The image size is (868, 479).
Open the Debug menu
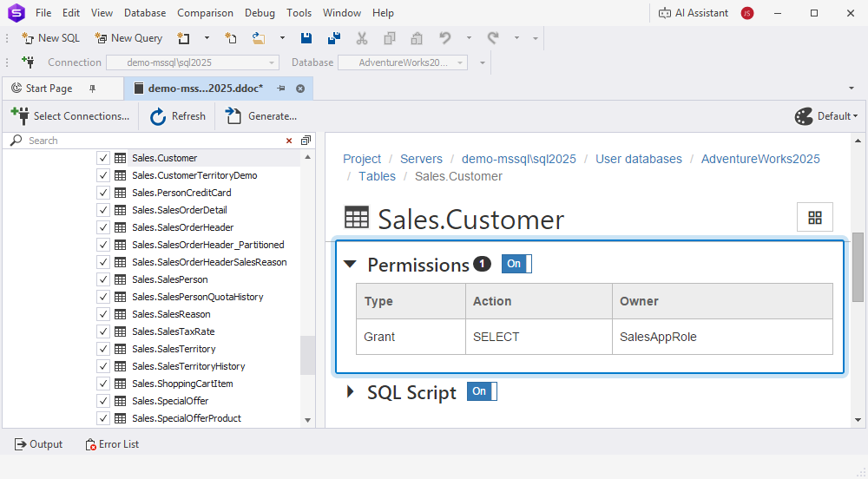pos(260,13)
